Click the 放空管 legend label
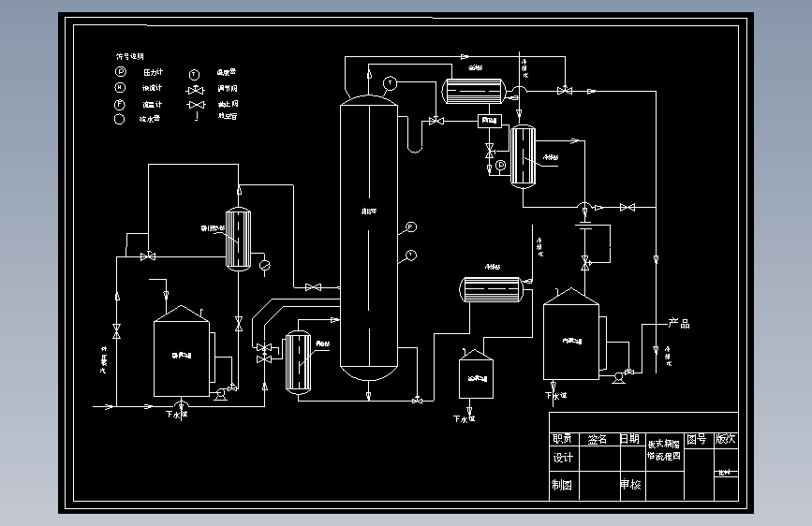Image resolution: width=812 pixels, height=526 pixels. pyautogui.click(x=228, y=116)
